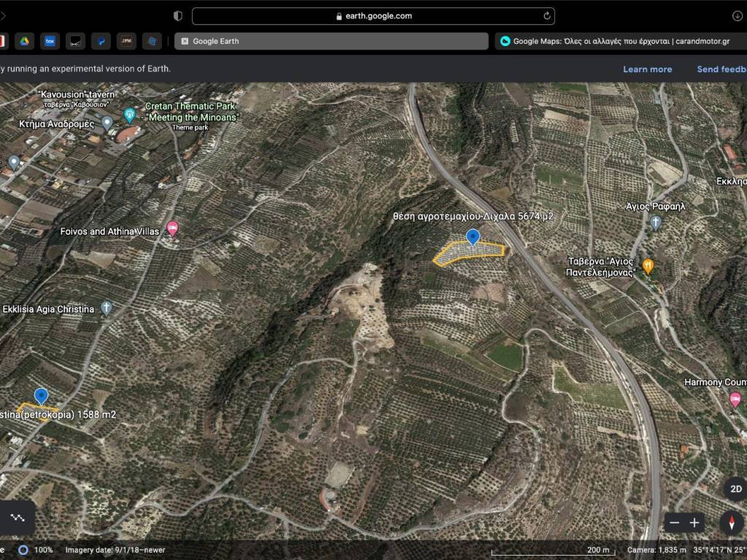Zoom out with the minus button
The image size is (747, 560).
tap(675, 523)
